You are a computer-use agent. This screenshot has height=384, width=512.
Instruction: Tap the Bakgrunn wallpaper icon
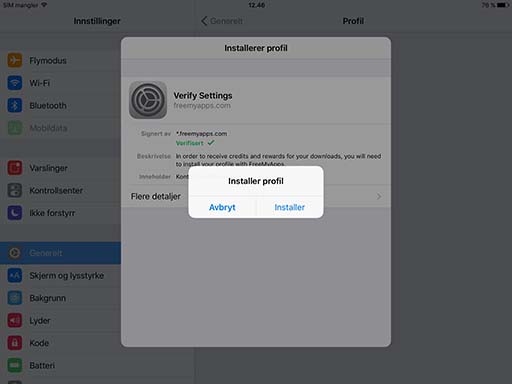coord(15,298)
